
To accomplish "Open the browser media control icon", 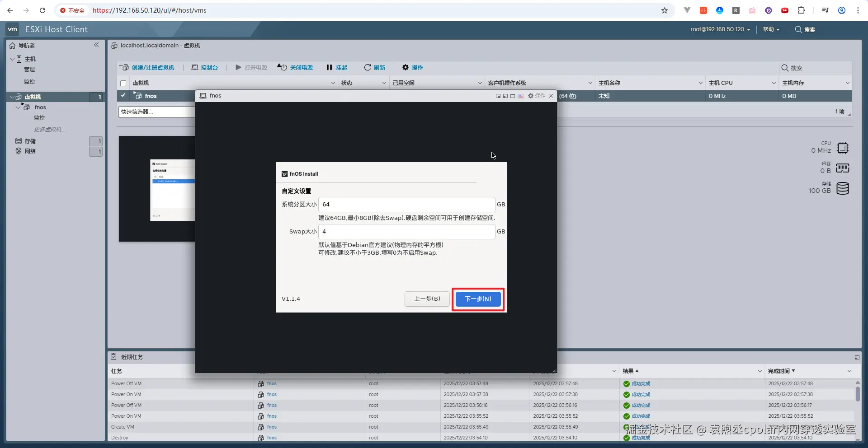I will [x=826, y=10].
